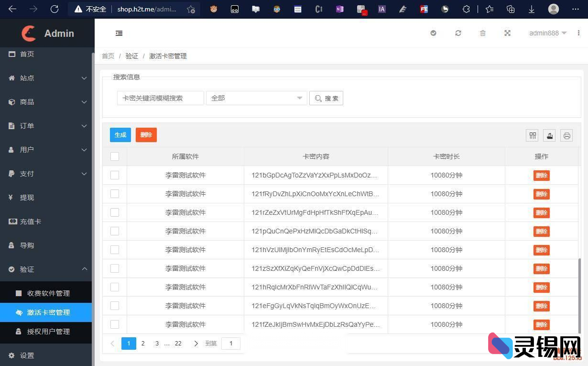Tick the checkbox on the last visible row
Viewport: 588px width, 366px height.
pos(114,324)
